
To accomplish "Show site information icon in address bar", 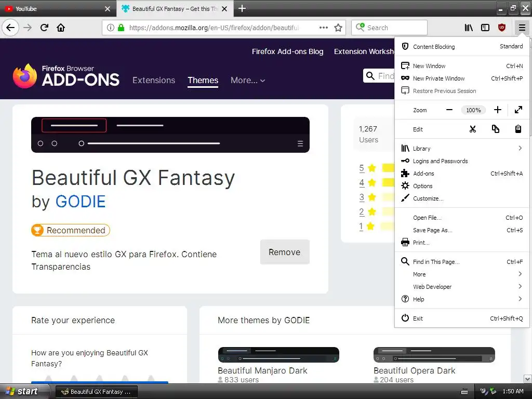I will [x=110, y=28].
